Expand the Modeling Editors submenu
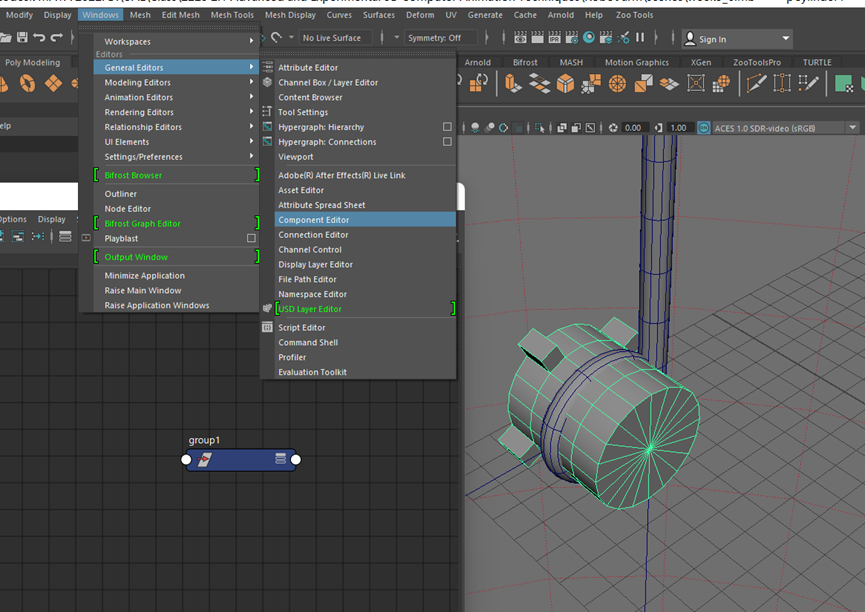 point(176,82)
